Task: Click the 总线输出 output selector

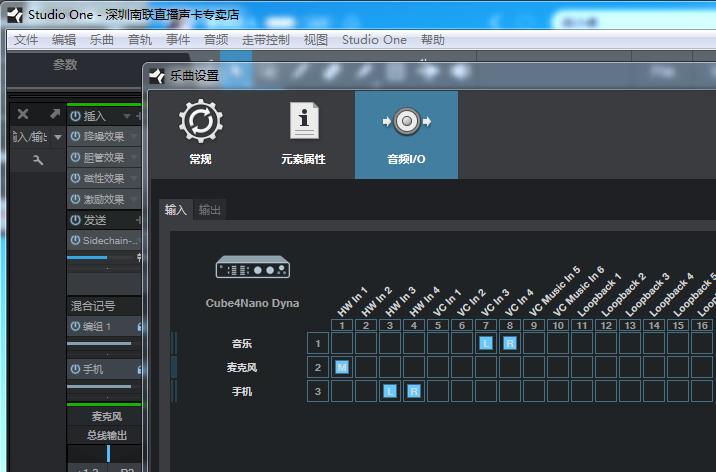Action: (x=106, y=435)
